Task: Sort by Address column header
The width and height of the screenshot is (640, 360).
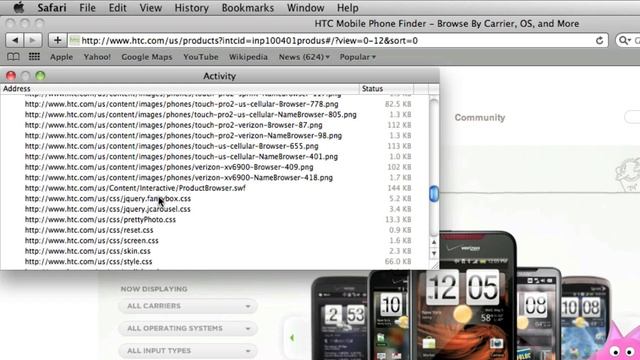Action: pyautogui.click(x=180, y=89)
